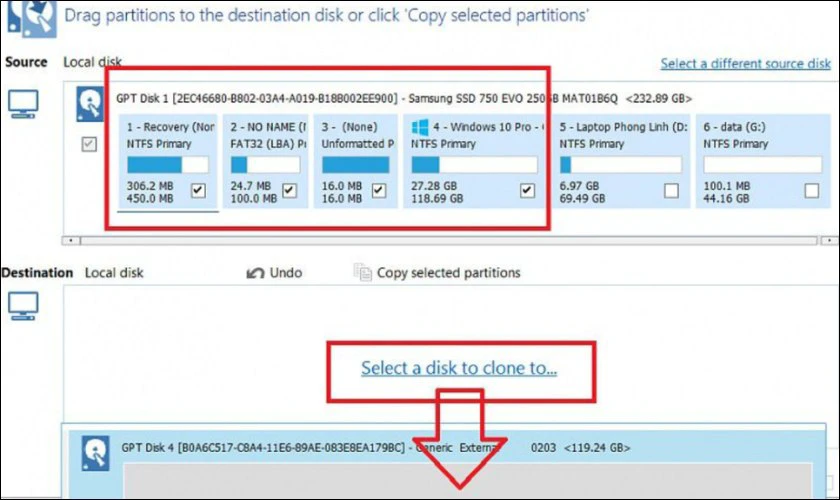Toggle the whole-disk checkbox beside GPT Disk 1

[89, 144]
